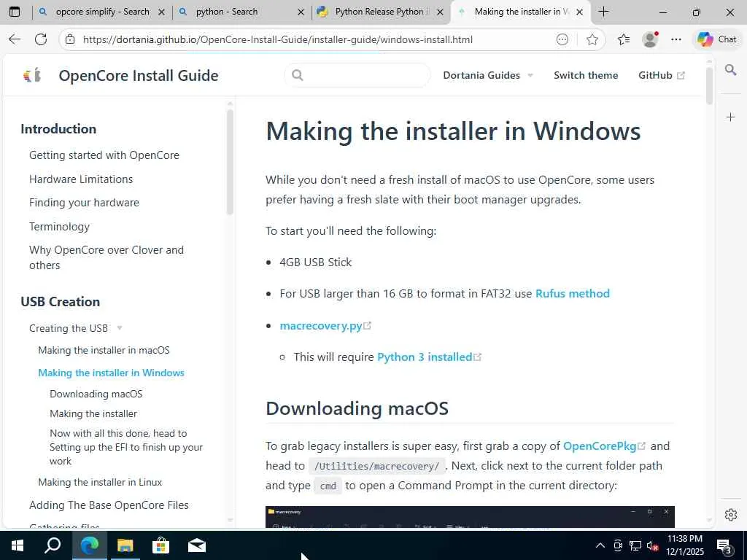Open Microsoft Store from the taskbar
The width and height of the screenshot is (747, 560).
pyautogui.click(x=161, y=545)
